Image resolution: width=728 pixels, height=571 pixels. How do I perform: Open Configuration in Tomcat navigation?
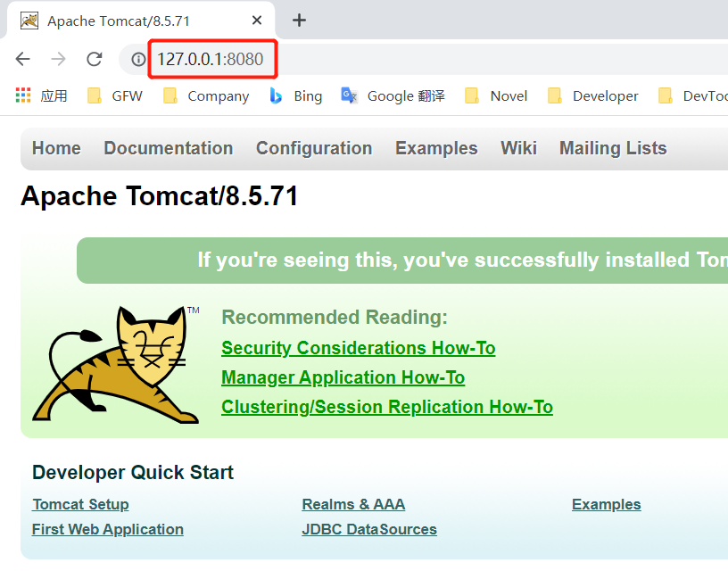click(x=314, y=148)
